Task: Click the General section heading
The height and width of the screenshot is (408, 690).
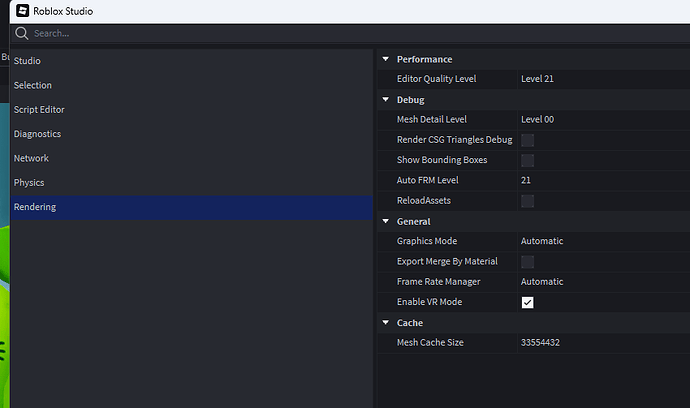Action: coord(413,221)
